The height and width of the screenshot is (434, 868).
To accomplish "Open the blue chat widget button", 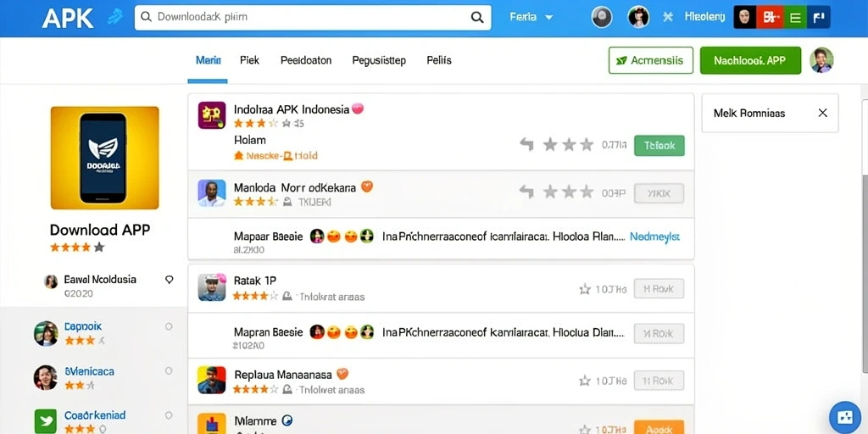I will point(845,417).
